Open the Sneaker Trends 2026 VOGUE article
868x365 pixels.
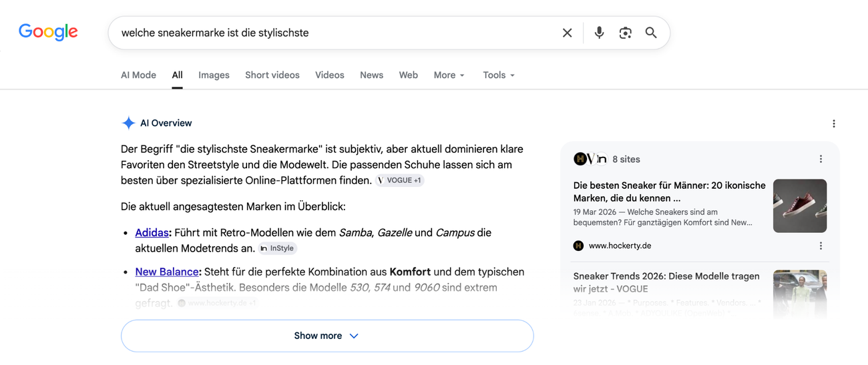coord(666,282)
